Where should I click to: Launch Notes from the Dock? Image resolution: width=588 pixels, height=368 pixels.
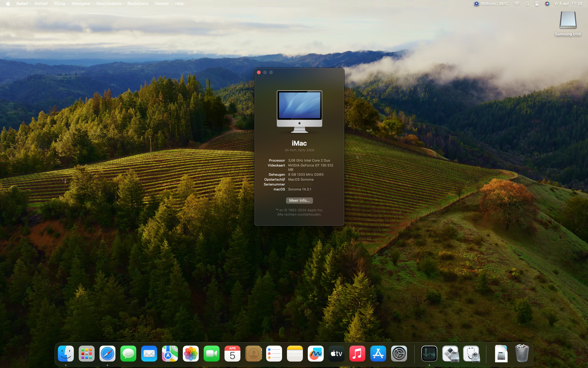tap(295, 354)
